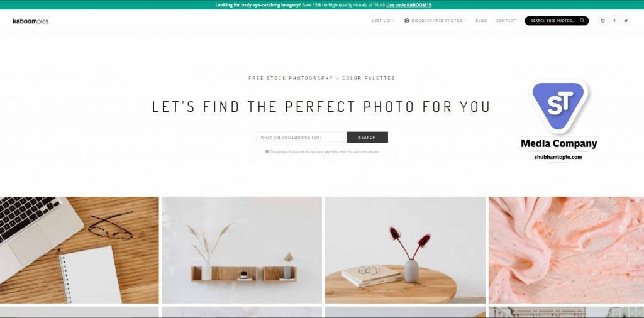Open the pink cream texture photo

pyautogui.click(x=567, y=250)
